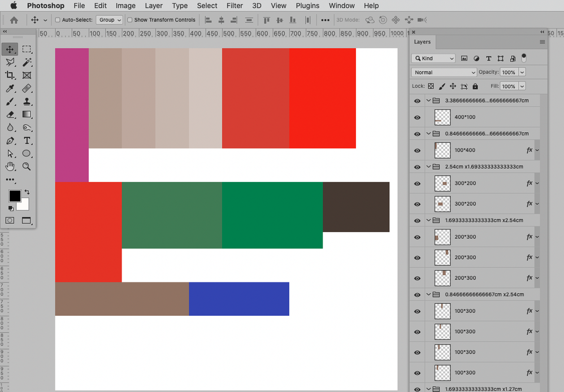Viewport: 564px width, 392px height.
Task: Click the align horizontal centers button
Action: click(220, 20)
